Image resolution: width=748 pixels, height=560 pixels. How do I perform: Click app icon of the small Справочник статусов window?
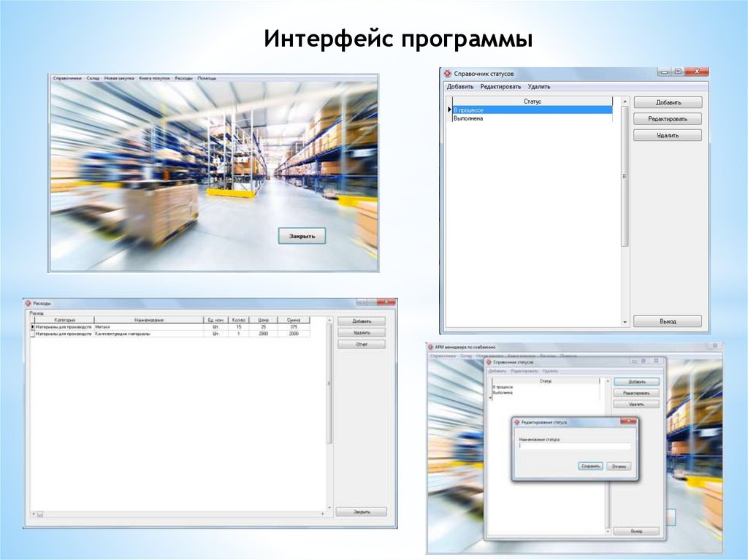(489, 362)
